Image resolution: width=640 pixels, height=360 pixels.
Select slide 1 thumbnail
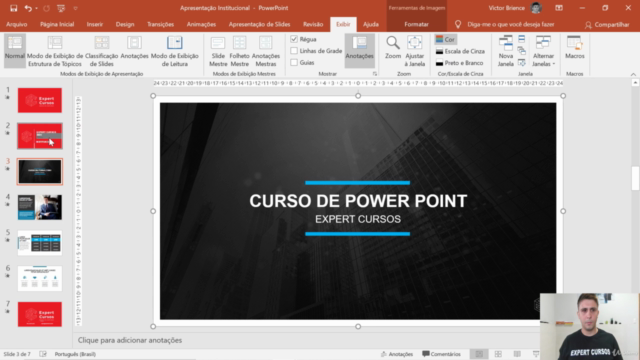coord(40,100)
